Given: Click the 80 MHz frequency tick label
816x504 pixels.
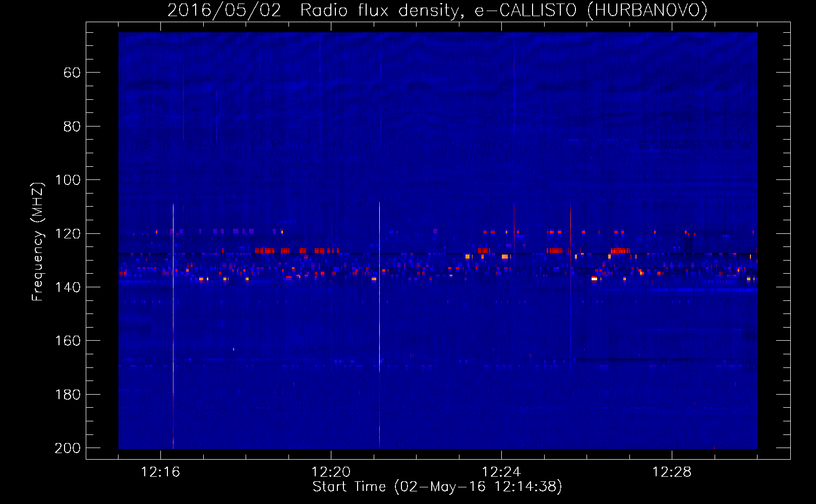Looking at the screenshot, I should point(72,127).
